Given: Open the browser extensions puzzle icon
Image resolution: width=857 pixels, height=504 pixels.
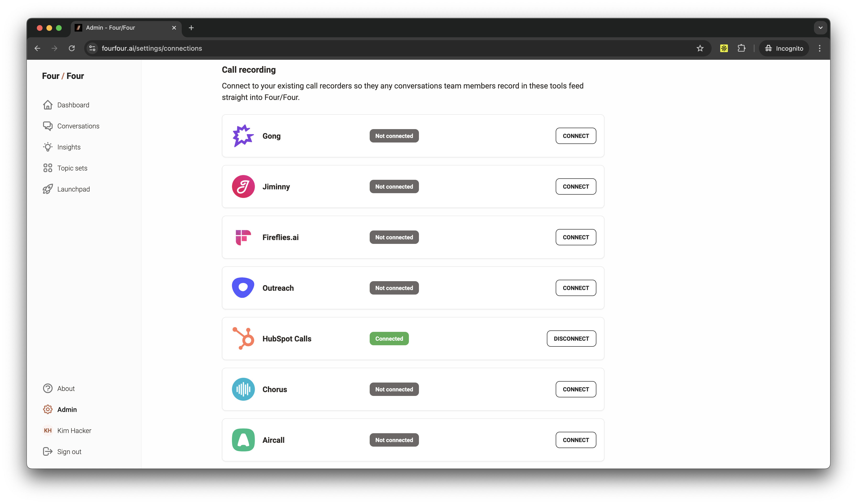Looking at the screenshot, I should coord(741,48).
